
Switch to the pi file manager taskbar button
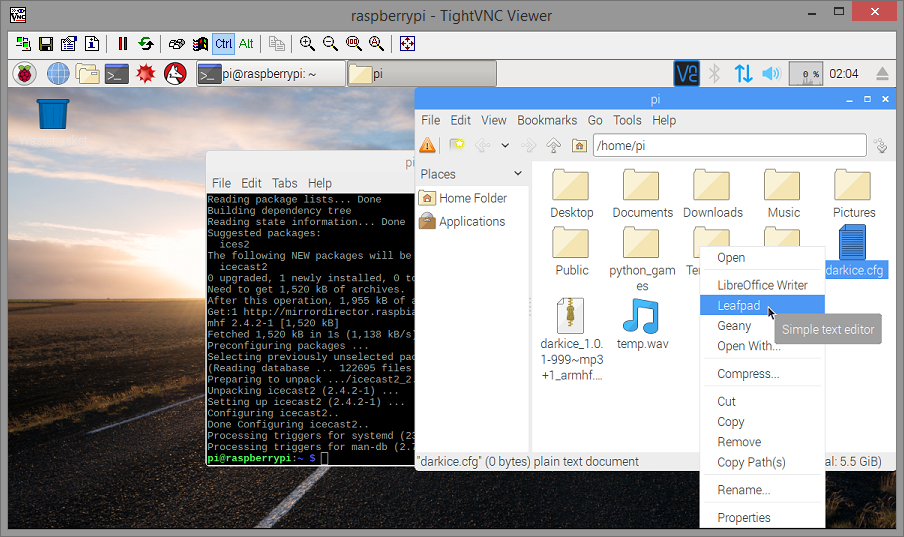tap(422, 74)
